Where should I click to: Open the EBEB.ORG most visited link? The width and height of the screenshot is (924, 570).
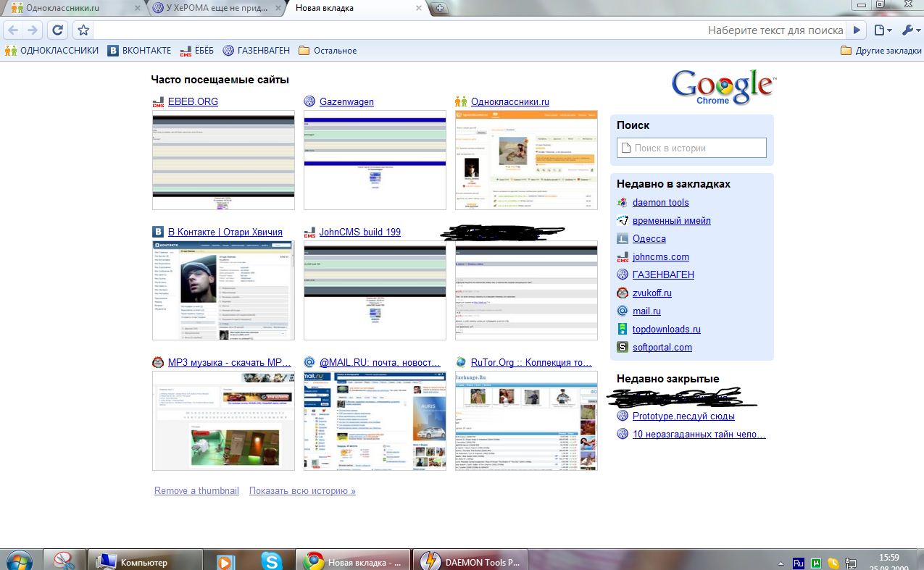(x=193, y=102)
